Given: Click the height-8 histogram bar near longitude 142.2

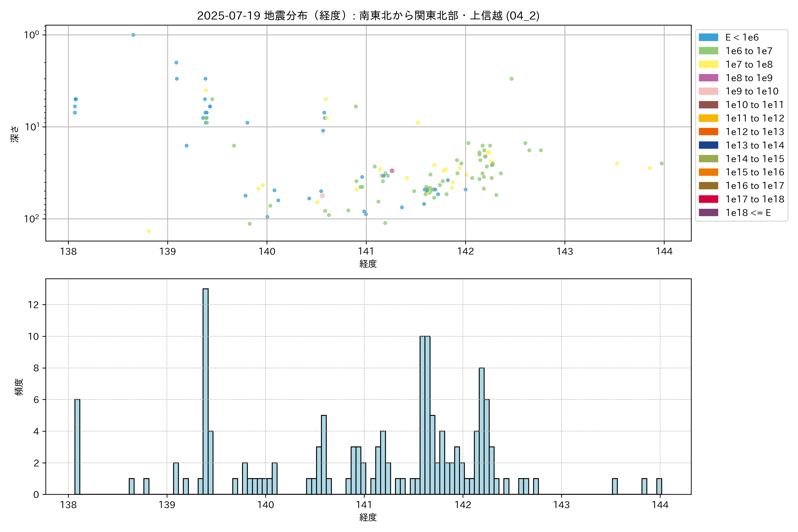Looking at the screenshot, I should click(x=481, y=431).
